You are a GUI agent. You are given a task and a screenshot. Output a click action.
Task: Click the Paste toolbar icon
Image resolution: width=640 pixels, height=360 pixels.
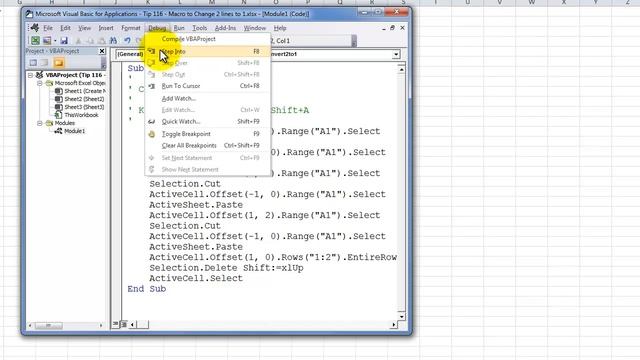pyautogui.click(x=102, y=41)
